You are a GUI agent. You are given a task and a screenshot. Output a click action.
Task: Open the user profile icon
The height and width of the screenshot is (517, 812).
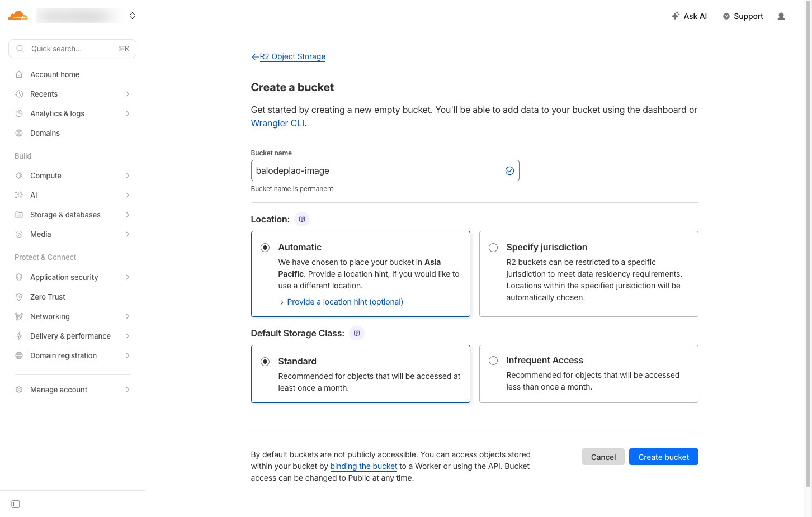click(x=781, y=16)
